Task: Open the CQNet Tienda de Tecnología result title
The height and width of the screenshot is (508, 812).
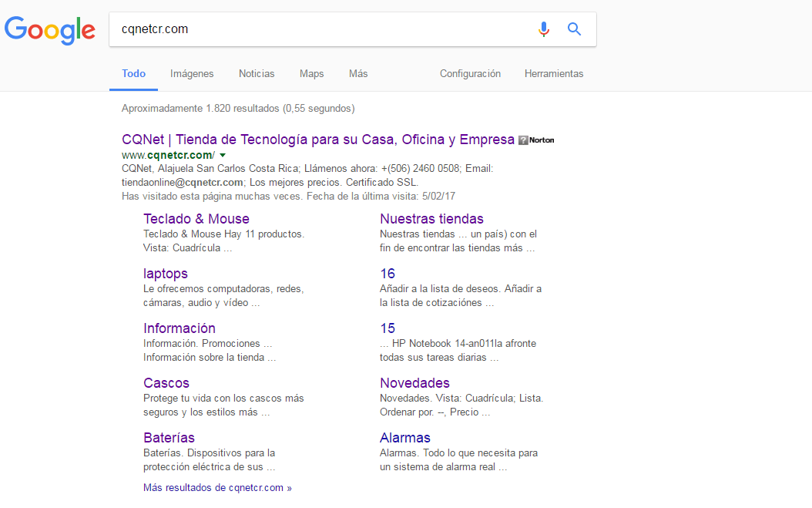Action: tap(318, 140)
